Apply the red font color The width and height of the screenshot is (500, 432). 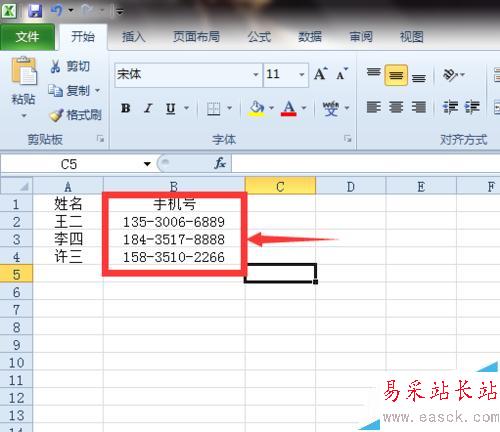coord(289,108)
